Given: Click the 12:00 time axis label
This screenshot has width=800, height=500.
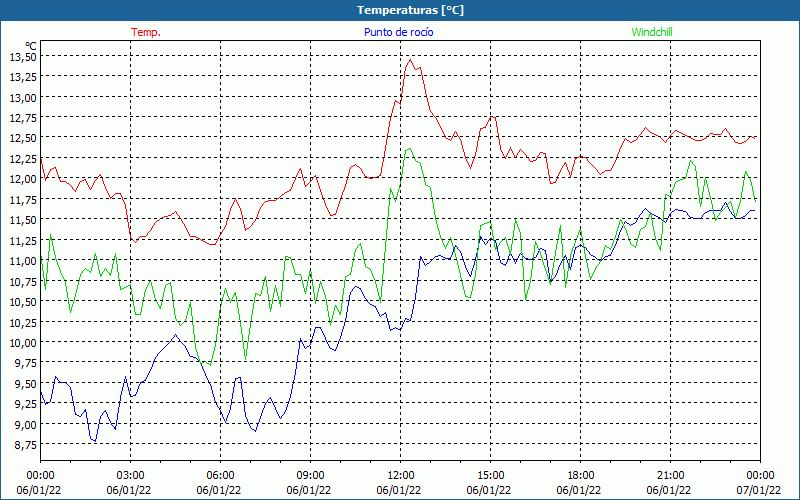Looking at the screenshot, I should point(401,476).
